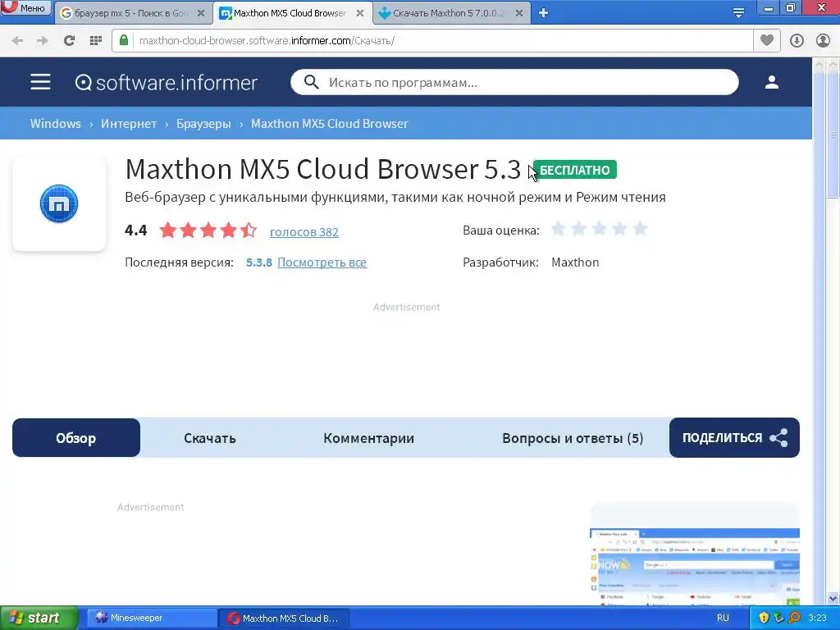The width and height of the screenshot is (840, 630).
Task: Open the Браузеры breadcrumb link
Action: click(203, 124)
